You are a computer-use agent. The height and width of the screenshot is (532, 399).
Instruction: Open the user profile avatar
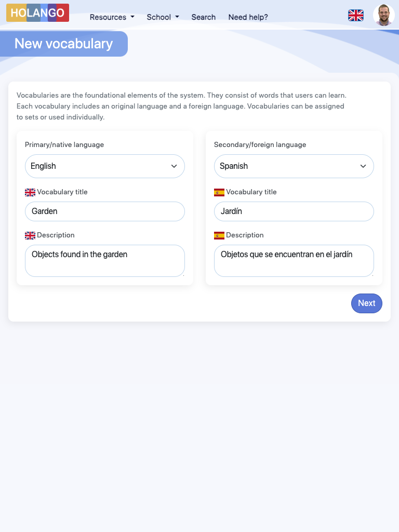(x=384, y=15)
